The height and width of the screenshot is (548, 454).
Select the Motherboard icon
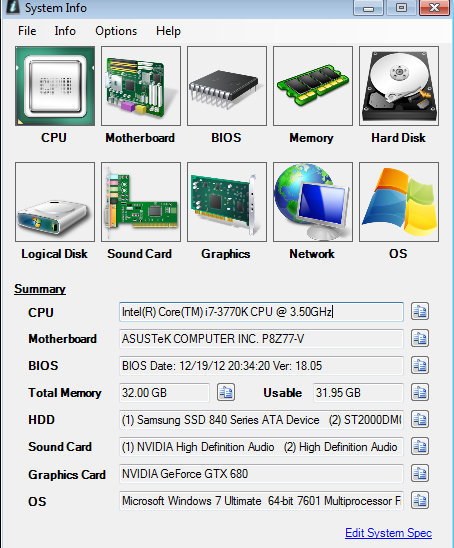pos(141,86)
